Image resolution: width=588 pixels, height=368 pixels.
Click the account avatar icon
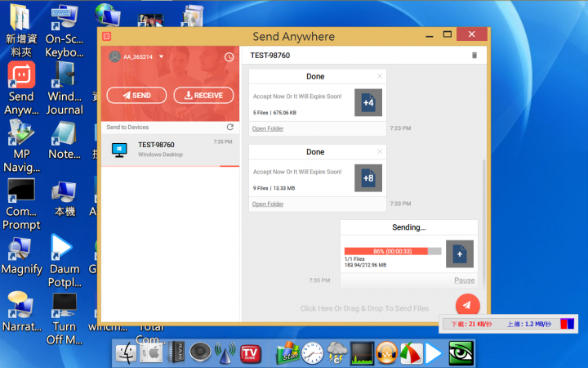pos(114,56)
